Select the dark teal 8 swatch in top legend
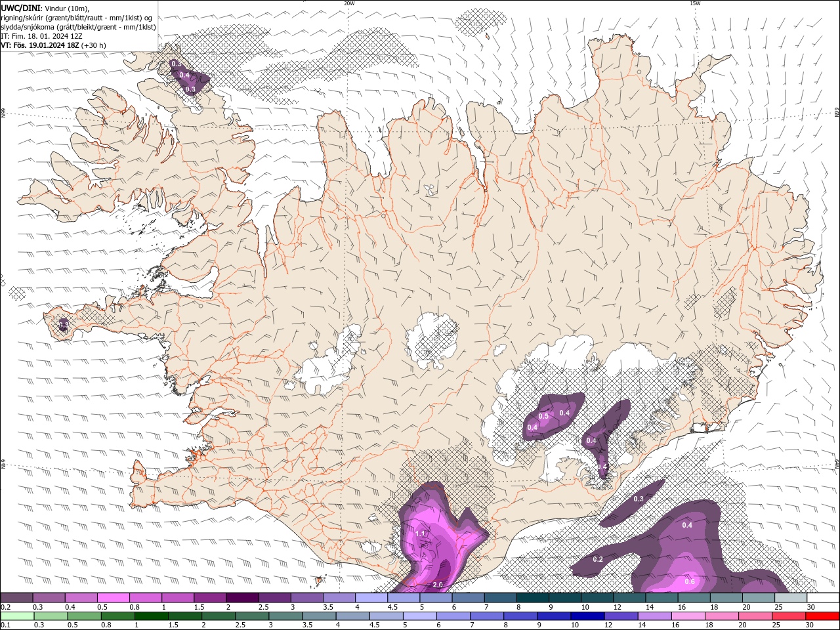Image resolution: width=840 pixels, height=630 pixels. tap(534, 598)
